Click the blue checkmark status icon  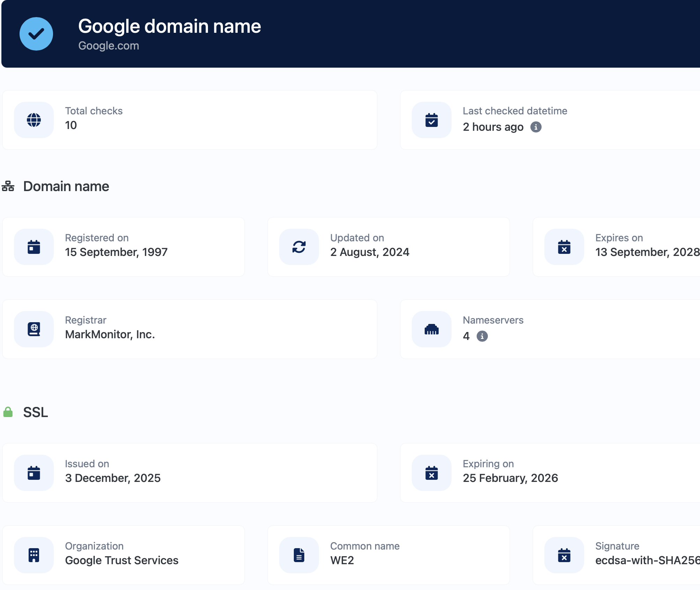pos(36,34)
